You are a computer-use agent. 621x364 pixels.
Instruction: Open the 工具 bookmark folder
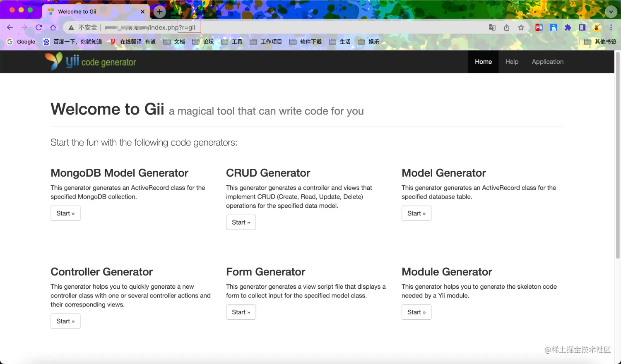[232, 42]
